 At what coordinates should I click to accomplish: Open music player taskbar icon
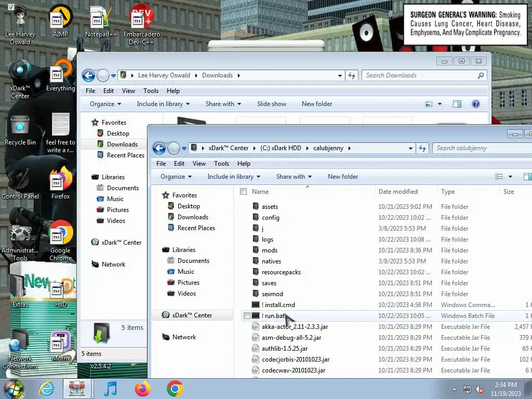coord(110,389)
